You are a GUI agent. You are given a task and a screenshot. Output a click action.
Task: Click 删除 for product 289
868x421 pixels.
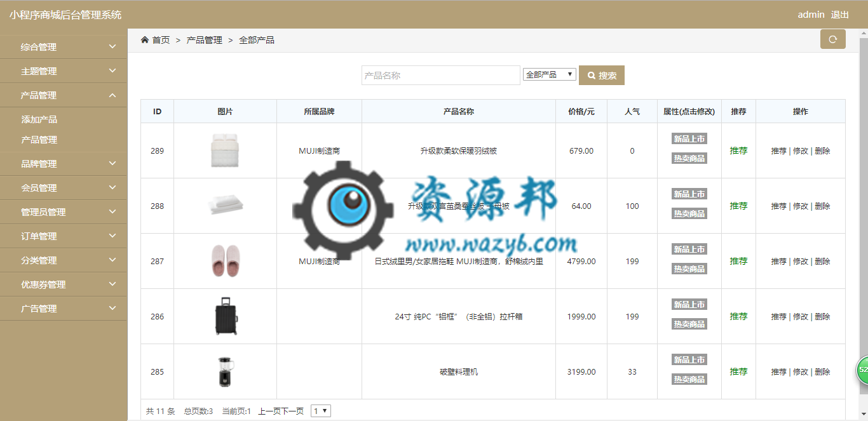822,151
